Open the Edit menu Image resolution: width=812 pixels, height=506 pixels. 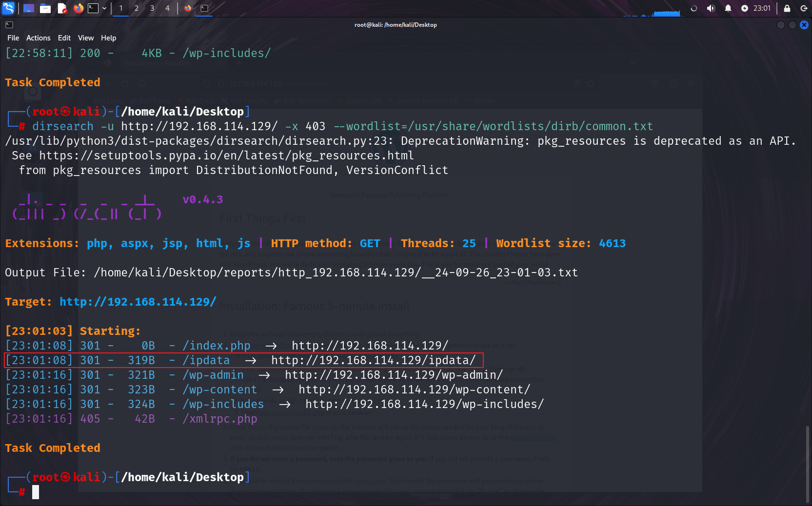tap(64, 38)
